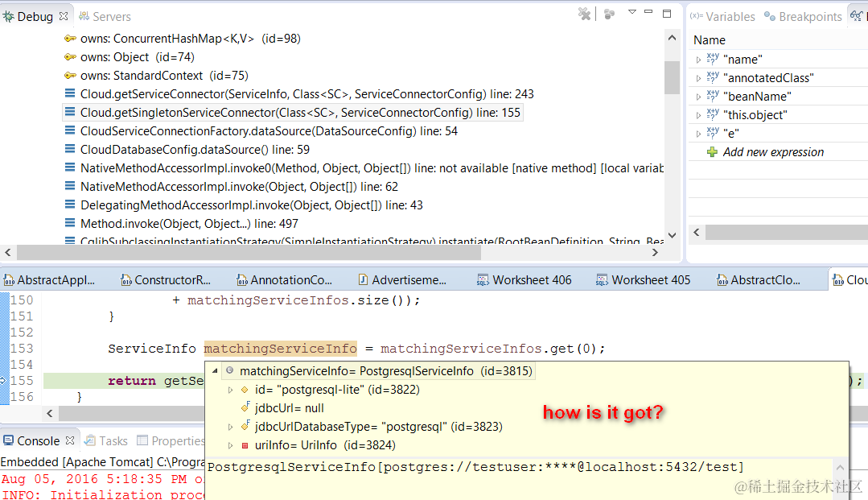The height and width of the screenshot is (500, 868).
Task: Open the AbstractAppl... editor tab
Action: click(49, 280)
